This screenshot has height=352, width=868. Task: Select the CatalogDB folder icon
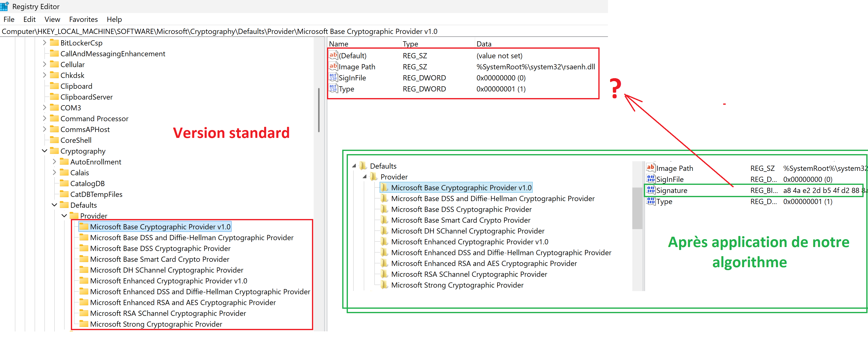coord(64,183)
